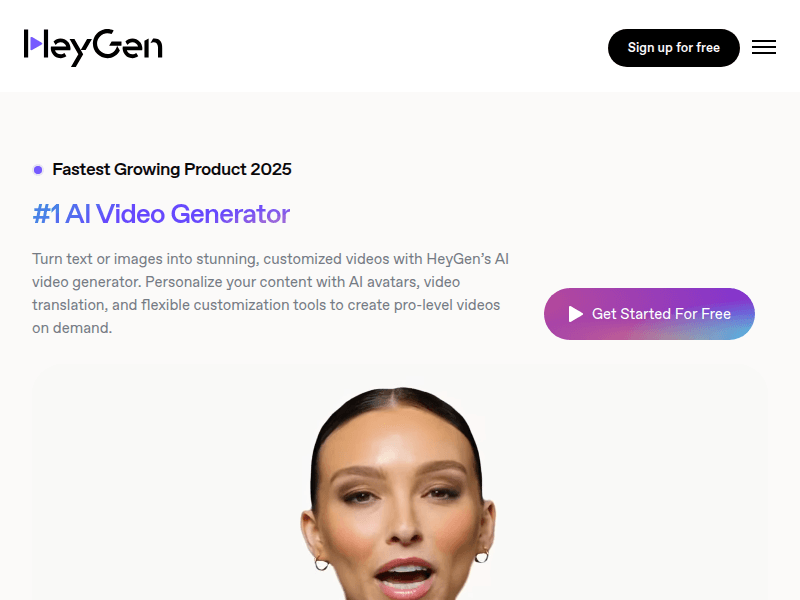Click the phrase on demand in the description
This screenshot has width=800, height=600.
pyautogui.click(x=72, y=328)
